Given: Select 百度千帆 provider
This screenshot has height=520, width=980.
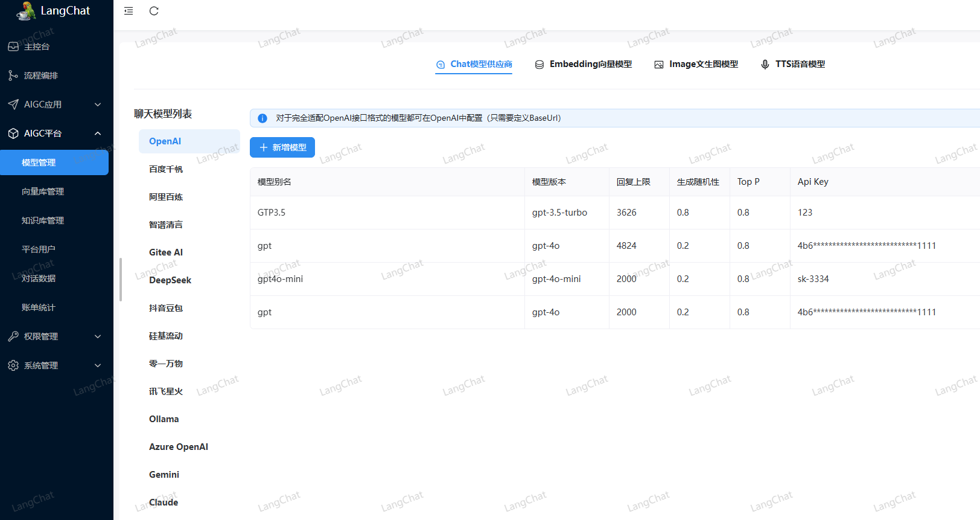Looking at the screenshot, I should coord(189,169).
